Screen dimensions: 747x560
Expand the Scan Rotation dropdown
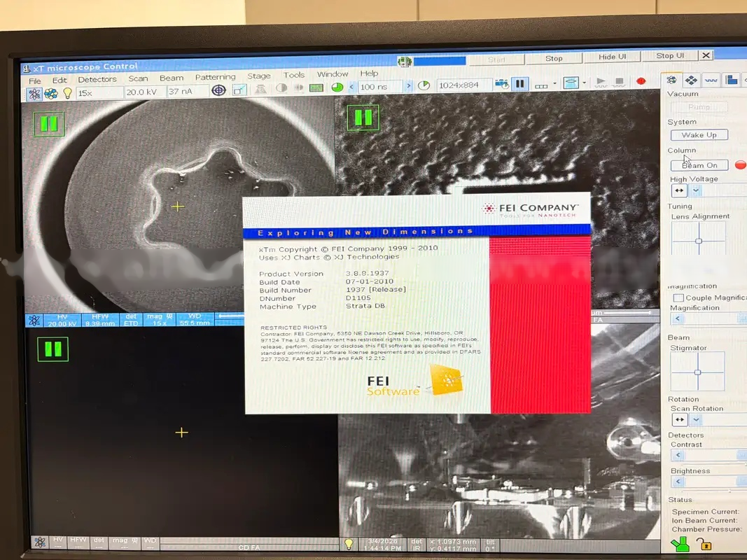tap(697, 419)
